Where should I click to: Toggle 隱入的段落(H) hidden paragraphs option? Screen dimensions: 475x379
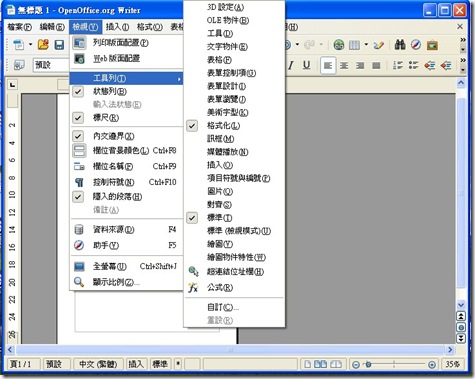pos(78,197)
